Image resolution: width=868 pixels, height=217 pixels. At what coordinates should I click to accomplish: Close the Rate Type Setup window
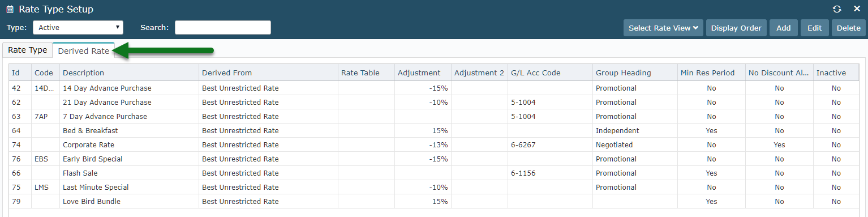pyautogui.click(x=857, y=9)
